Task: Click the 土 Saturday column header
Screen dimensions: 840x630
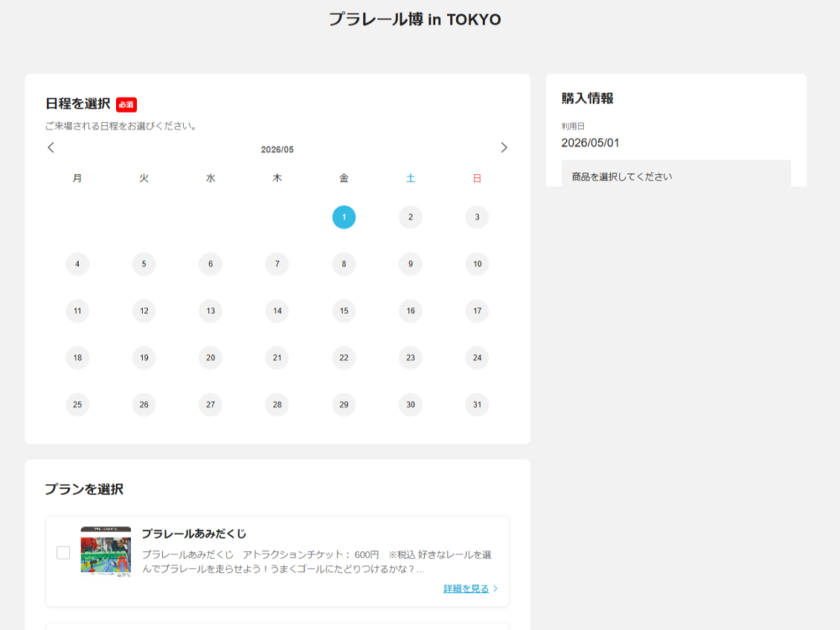Action: [411, 178]
